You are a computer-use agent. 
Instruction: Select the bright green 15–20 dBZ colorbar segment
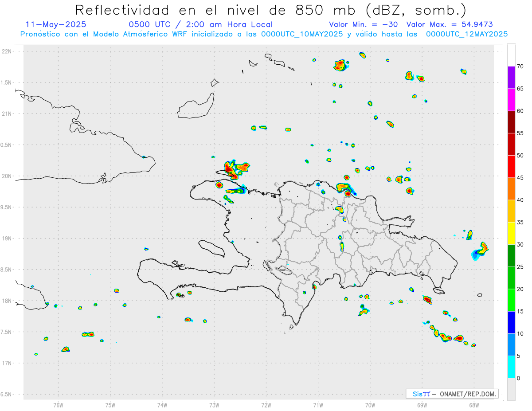click(512, 300)
